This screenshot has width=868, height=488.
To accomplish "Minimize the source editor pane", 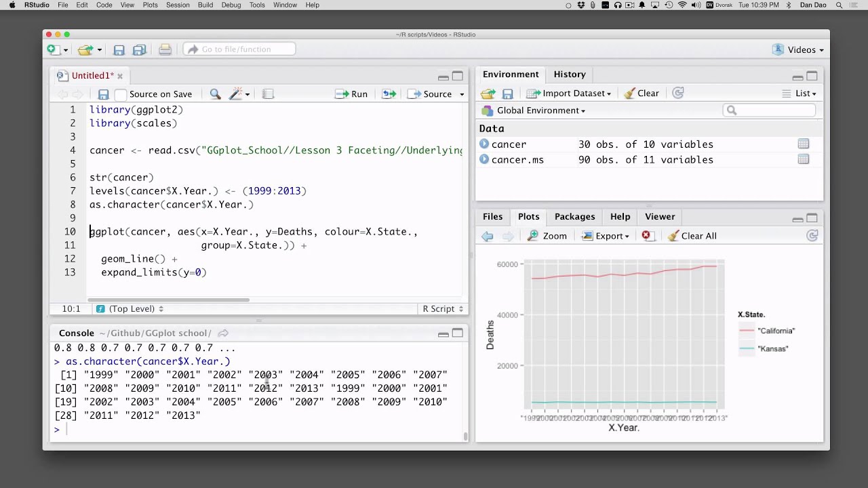I will coord(443,77).
